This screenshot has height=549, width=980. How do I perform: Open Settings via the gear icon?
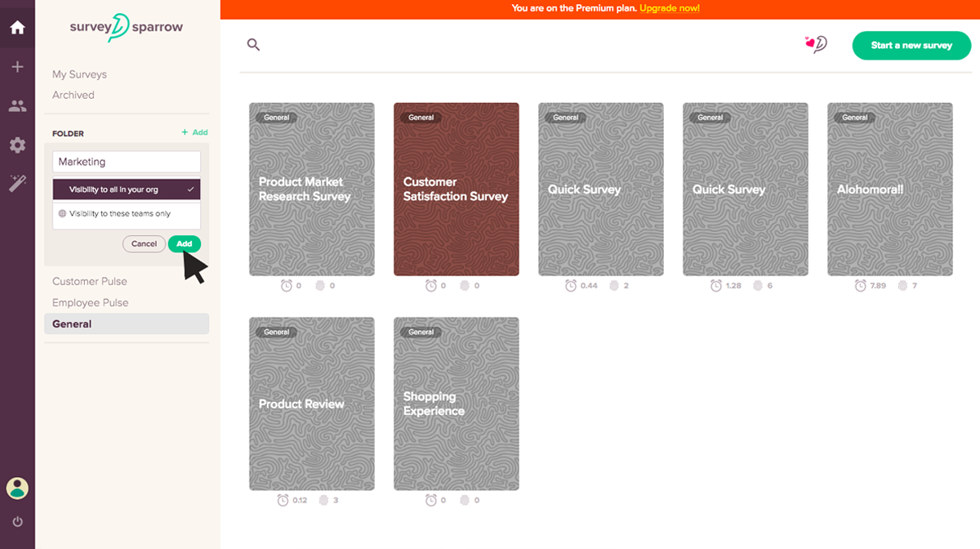[x=17, y=145]
